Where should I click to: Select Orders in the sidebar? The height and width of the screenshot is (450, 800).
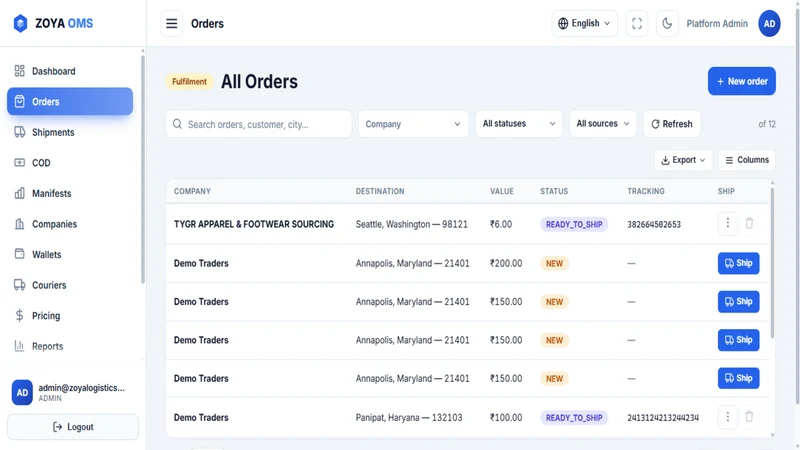(70, 102)
